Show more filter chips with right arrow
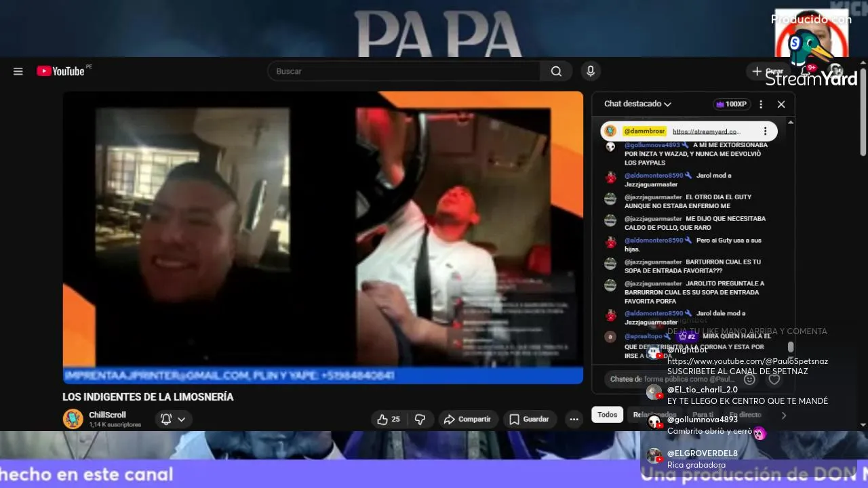Screen dimensions: 868x488 (783, 415)
